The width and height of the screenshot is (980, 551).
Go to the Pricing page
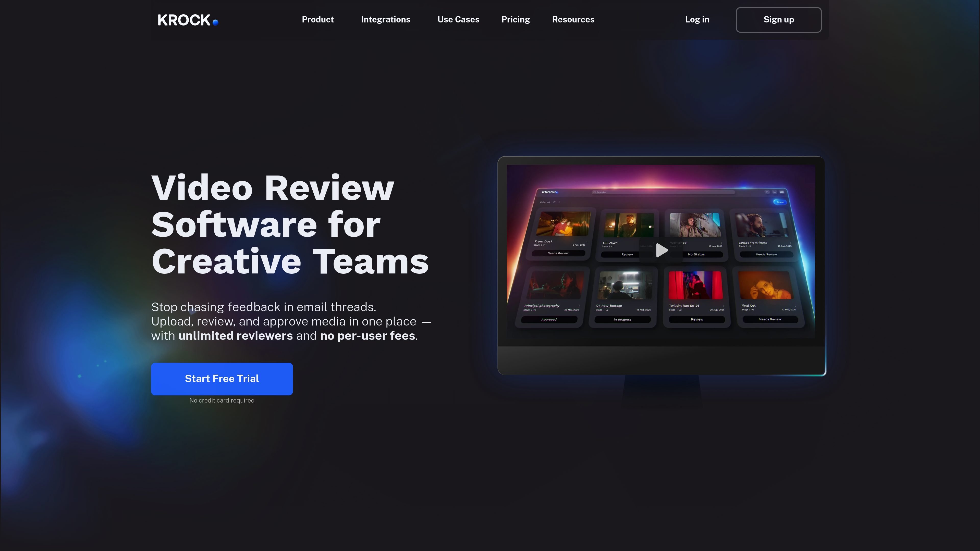[x=516, y=19]
